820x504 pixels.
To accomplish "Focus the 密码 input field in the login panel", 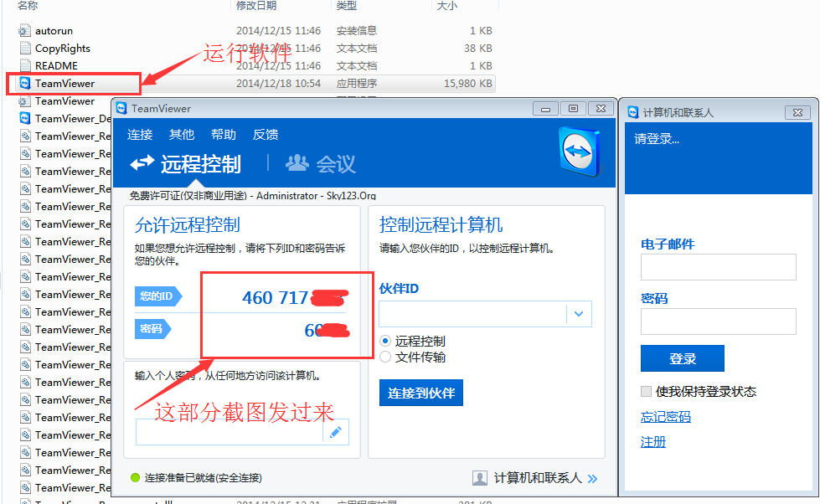I will (718, 321).
